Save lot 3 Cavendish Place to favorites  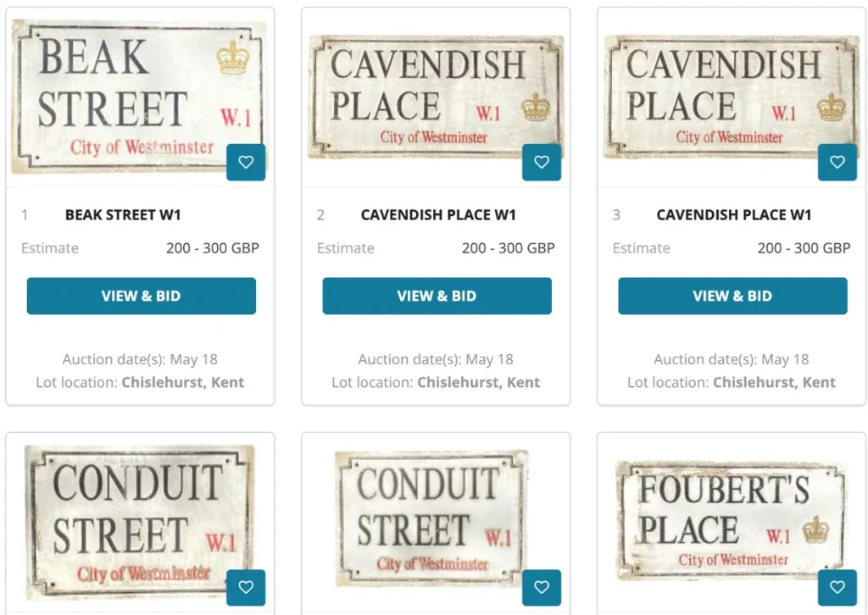[x=837, y=163]
